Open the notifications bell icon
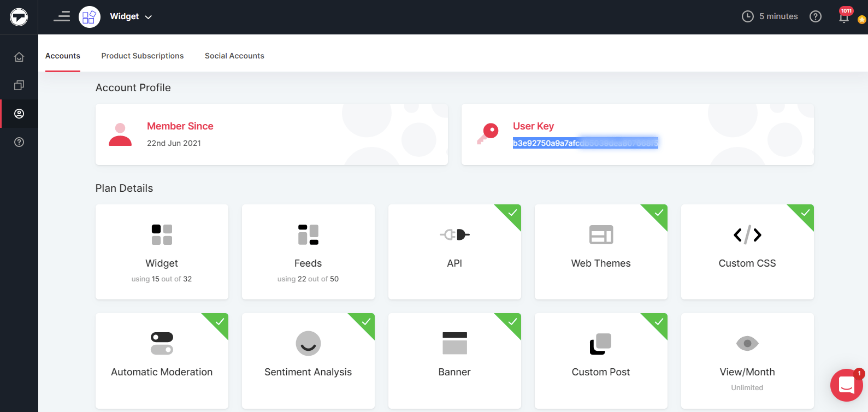The height and width of the screenshot is (412, 868). (x=844, y=17)
